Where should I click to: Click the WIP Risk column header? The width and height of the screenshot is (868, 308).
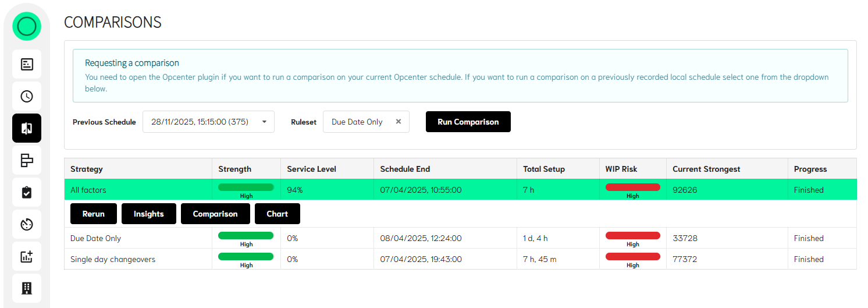click(632, 169)
